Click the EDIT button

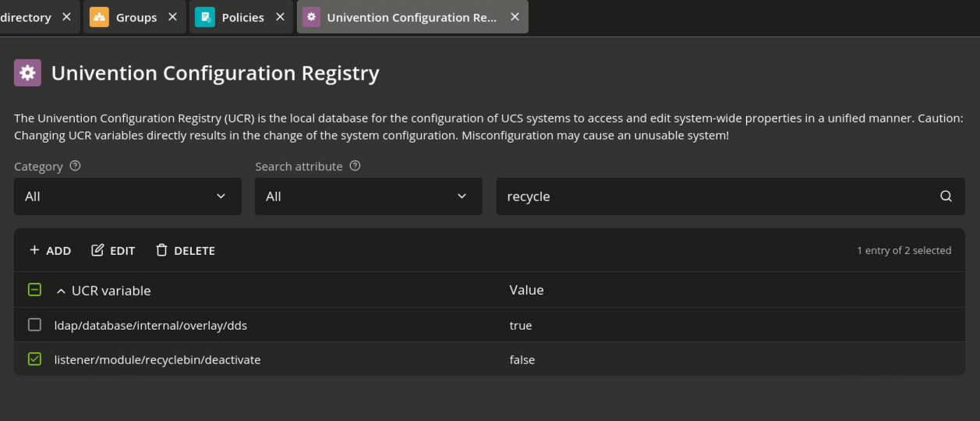pyautogui.click(x=113, y=250)
